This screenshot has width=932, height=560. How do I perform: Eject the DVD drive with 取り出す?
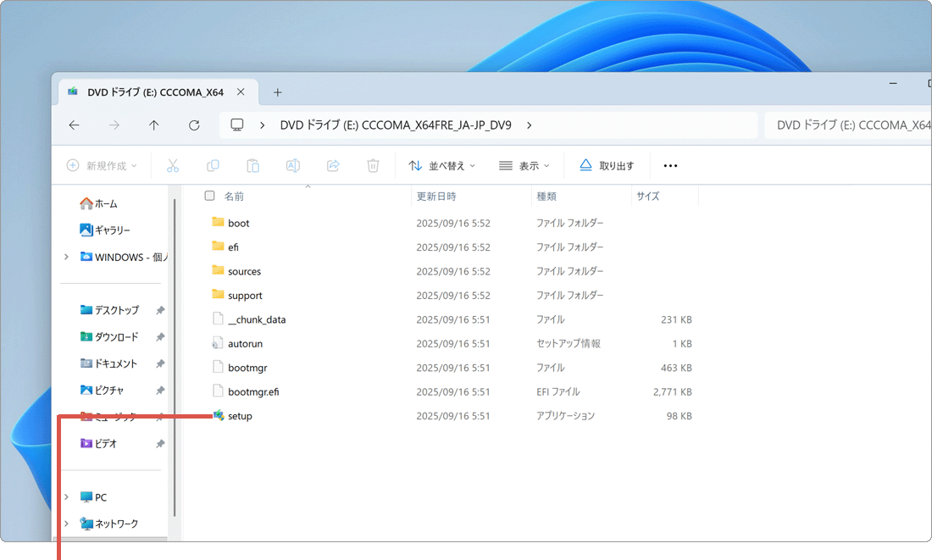(x=607, y=165)
